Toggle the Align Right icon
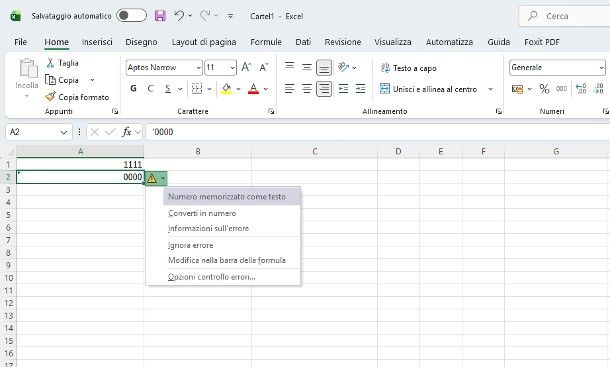Screen dimensions: 610x367 [324, 89]
